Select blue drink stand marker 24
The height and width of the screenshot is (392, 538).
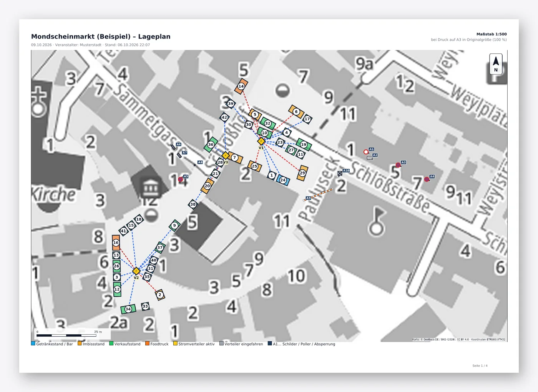click(283, 180)
